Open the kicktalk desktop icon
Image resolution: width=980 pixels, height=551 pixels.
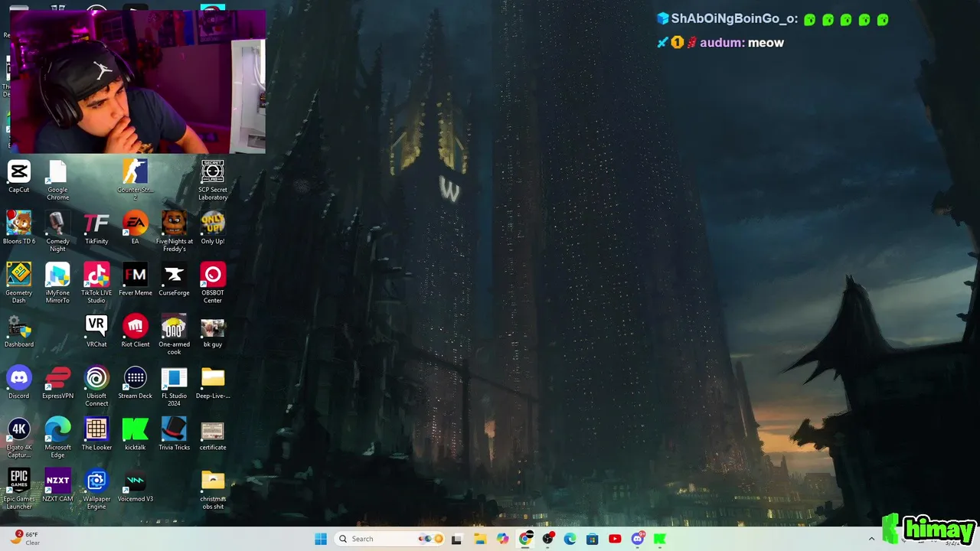click(136, 434)
